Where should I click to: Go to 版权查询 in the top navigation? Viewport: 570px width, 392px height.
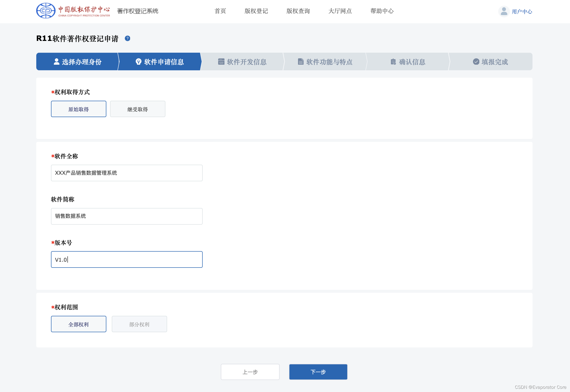[298, 11]
